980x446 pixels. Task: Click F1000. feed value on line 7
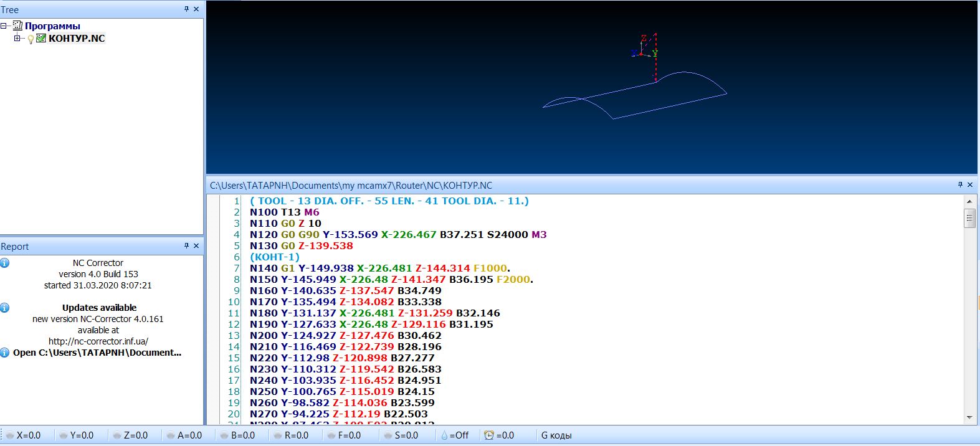pyautogui.click(x=492, y=268)
